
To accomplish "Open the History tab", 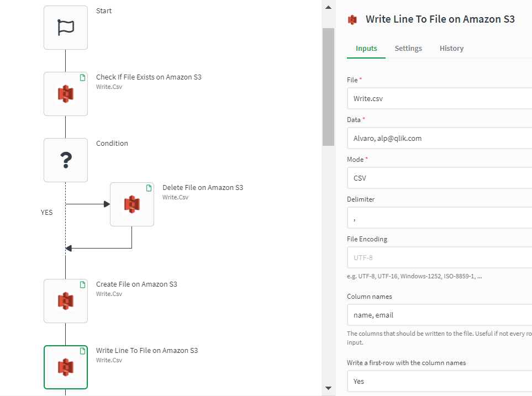I will pyautogui.click(x=451, y=48).
